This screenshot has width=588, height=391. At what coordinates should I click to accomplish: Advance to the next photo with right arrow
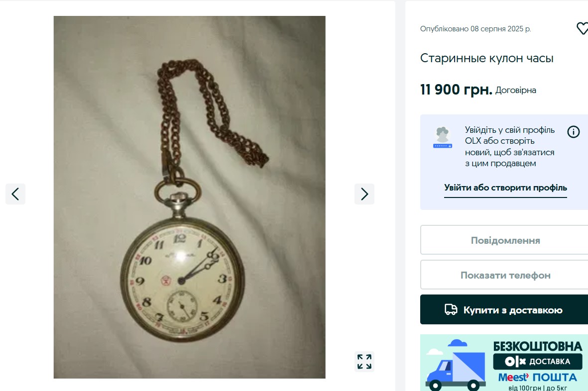point(364,194)
